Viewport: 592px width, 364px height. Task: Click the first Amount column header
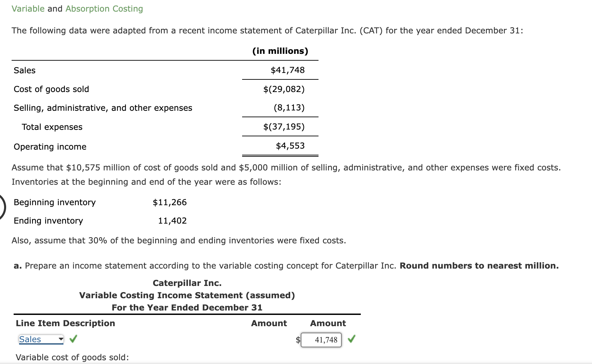coord(269,323)
